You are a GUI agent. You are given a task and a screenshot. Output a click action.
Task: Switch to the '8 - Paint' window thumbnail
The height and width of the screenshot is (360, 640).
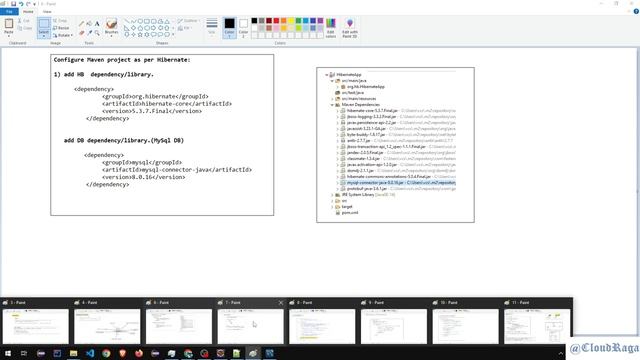pyautogui.click(x=322, y=322)
